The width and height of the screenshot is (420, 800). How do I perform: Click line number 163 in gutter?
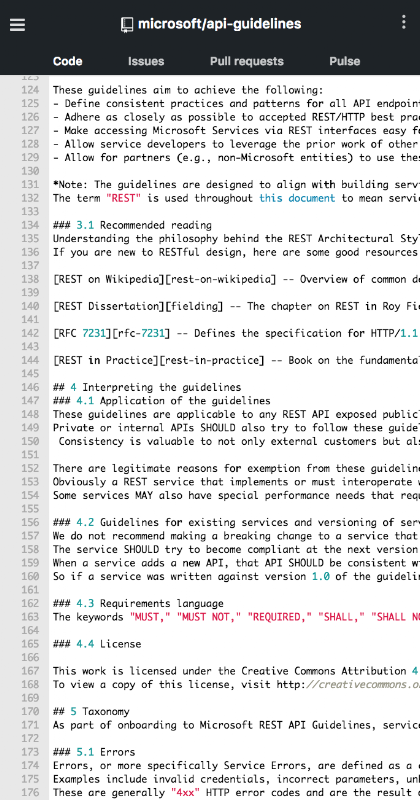[30, 617]
